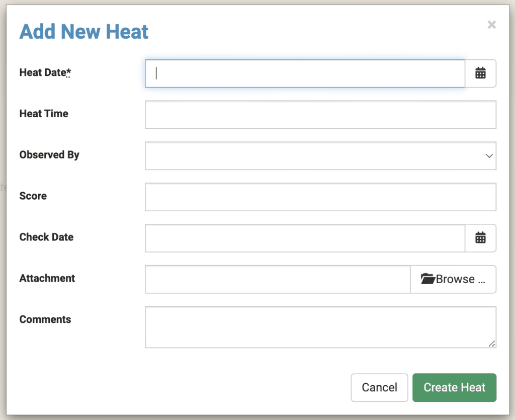
Task: Click the Score input field
Action: pyautogui.click(x=320, y=197)
